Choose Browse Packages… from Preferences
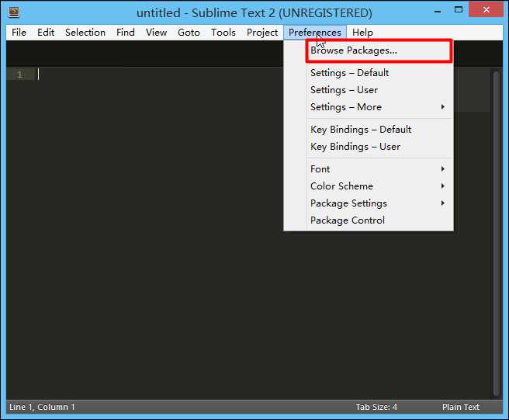509x420 pixels. coord(379,50)
